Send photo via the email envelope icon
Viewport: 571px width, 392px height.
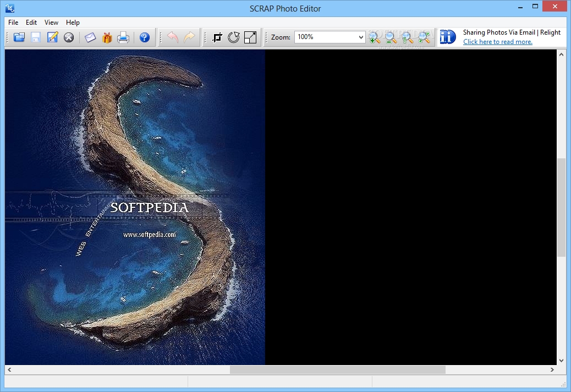pyautogui.click(x=90, y=37)
